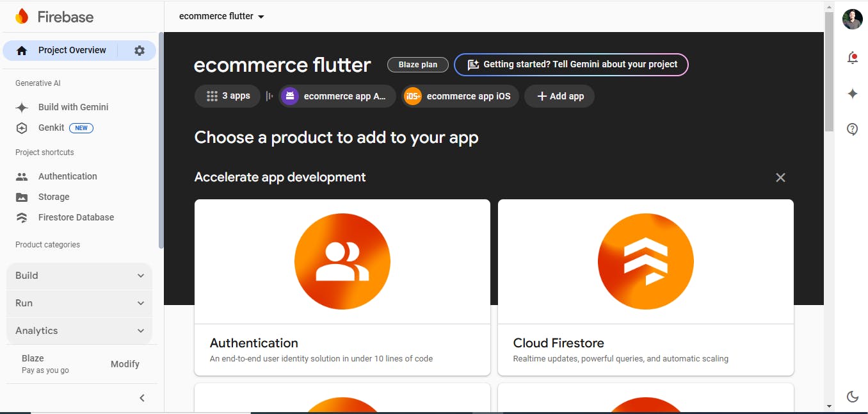Open notifications bell icon
868x414 pixels.
(852, 58)
